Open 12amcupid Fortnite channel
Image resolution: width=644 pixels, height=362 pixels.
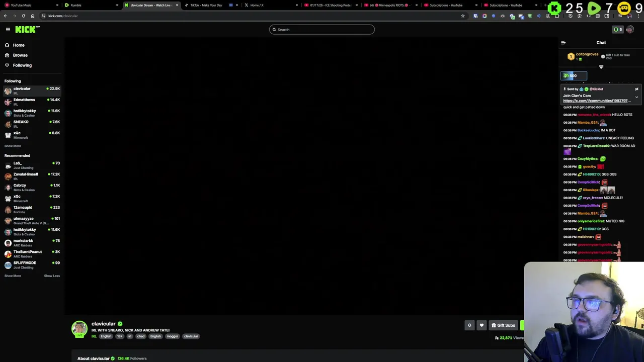[x=32, y=209]
